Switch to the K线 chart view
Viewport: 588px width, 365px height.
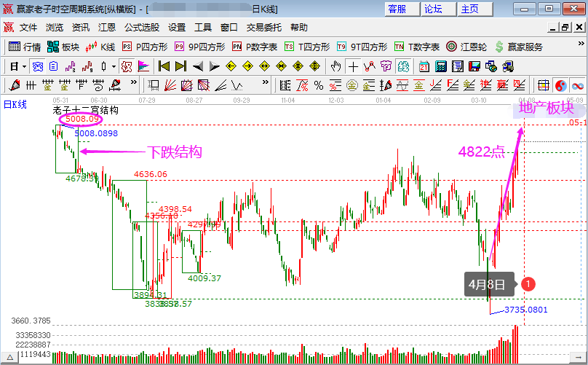click(x=100, y=47)
